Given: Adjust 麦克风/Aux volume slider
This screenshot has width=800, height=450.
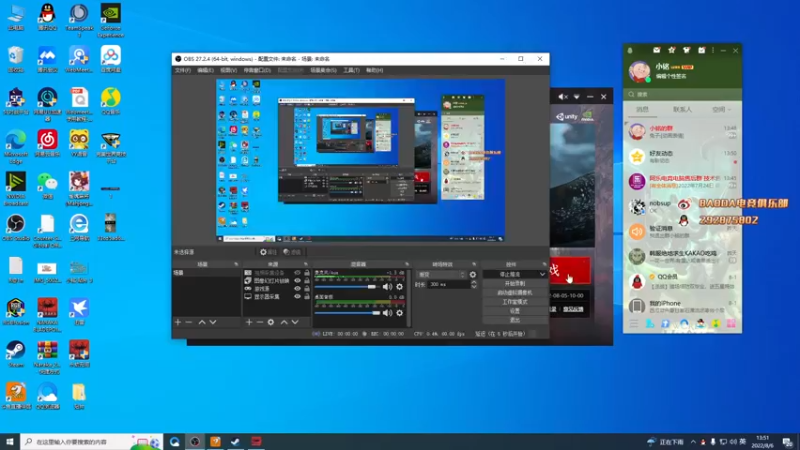Looking at the screenshot, I should [347, 287].
